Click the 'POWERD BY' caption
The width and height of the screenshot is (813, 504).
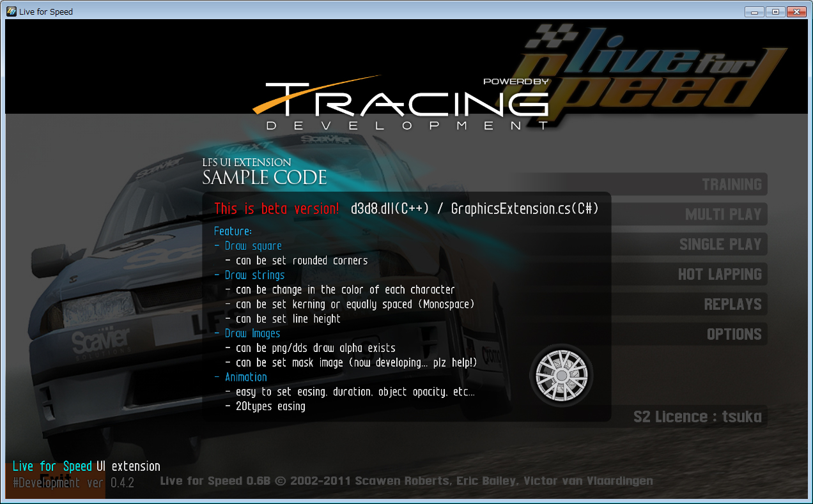coord(516,81)
